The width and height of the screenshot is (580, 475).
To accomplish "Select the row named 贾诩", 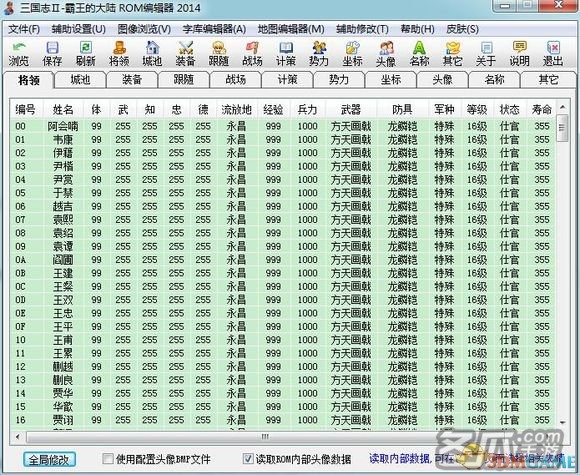I will pyautogui.click(x=282, y=420).
